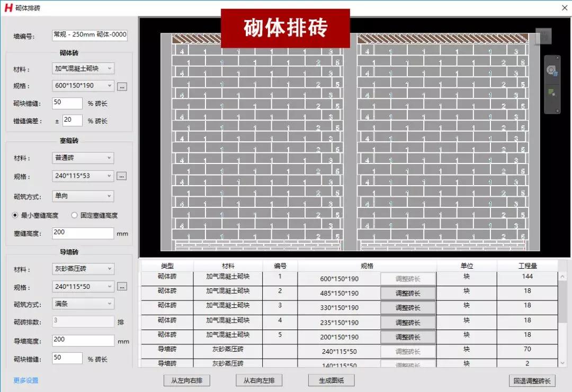Click the 编号 column header

pos(280,266)
